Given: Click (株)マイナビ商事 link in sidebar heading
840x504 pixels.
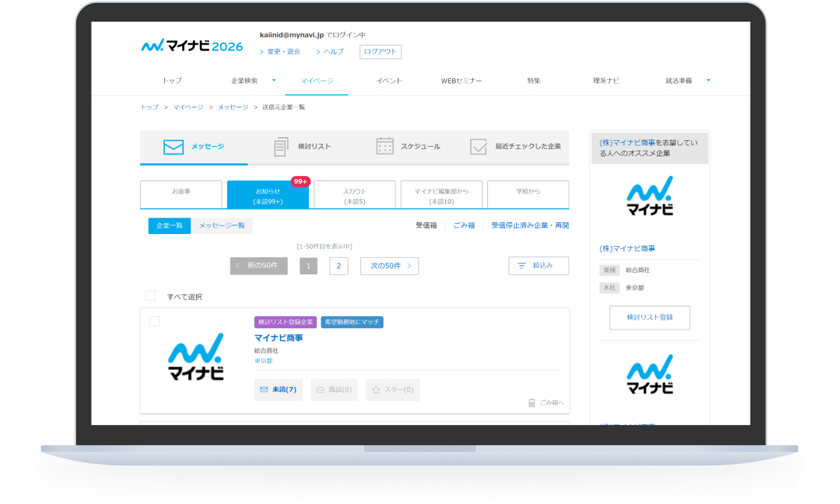Looking at the screenshot, I should coord(627,142).
